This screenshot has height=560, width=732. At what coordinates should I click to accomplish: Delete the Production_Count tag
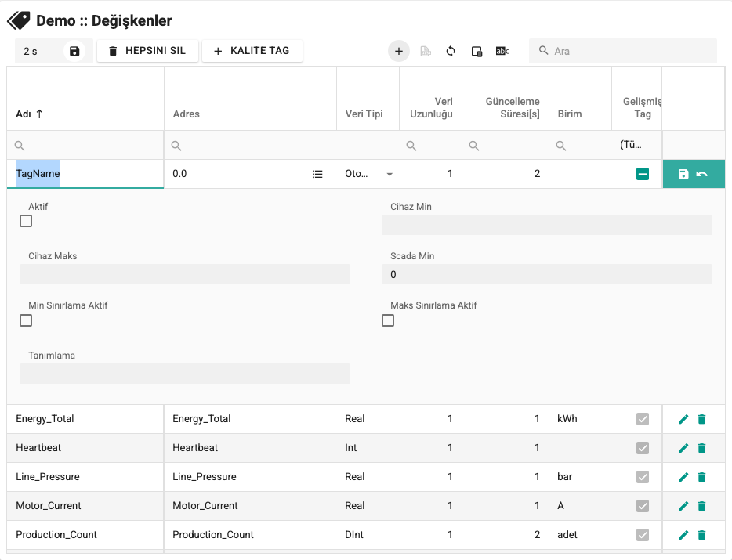coord(701,535)
